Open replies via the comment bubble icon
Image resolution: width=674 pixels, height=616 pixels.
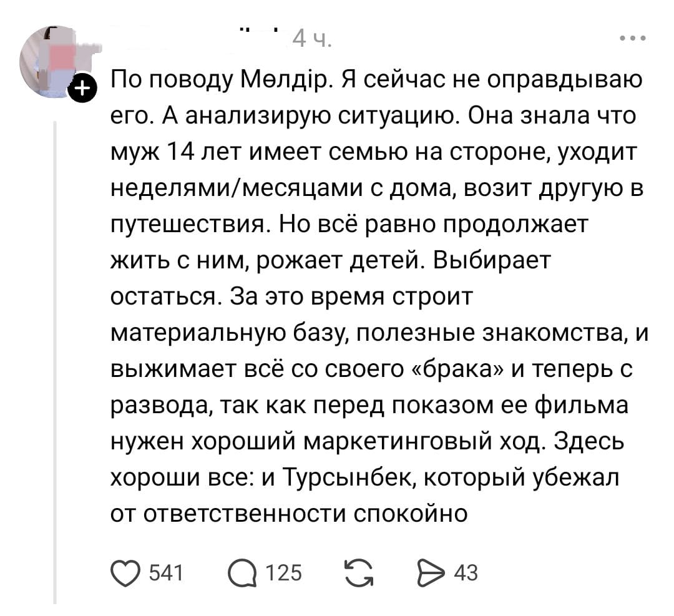(243, 572)
